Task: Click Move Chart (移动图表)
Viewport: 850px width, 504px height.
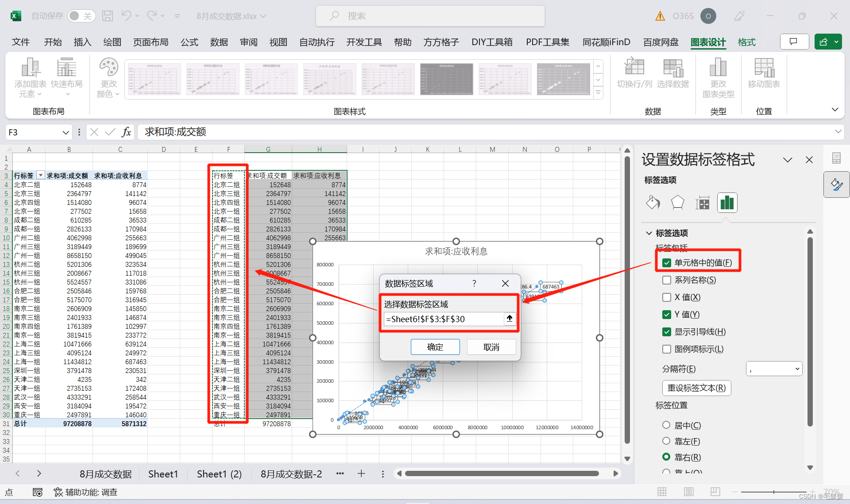Action: click(x=764, y=73)
